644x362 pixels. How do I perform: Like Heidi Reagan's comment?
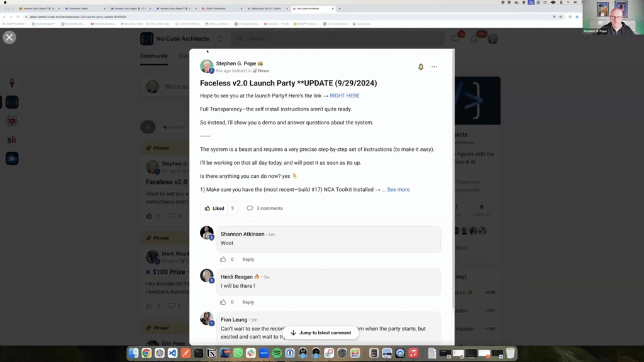point(223,302)
